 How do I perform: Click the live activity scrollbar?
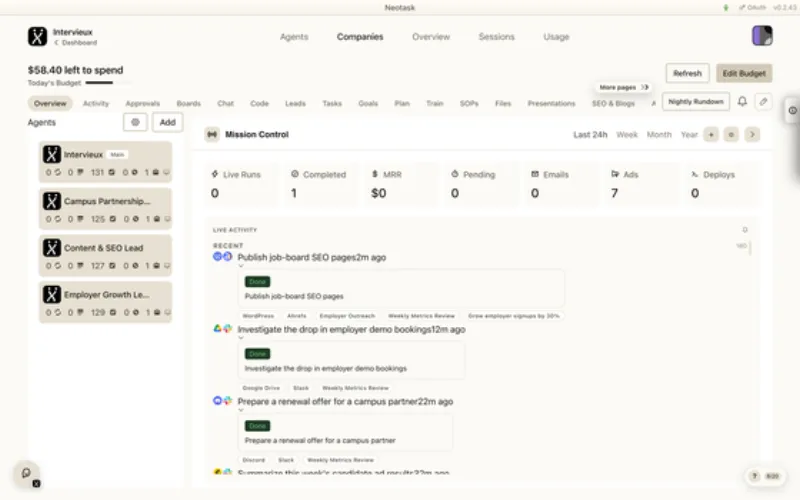pyautogui.click(x=750, y=248)
